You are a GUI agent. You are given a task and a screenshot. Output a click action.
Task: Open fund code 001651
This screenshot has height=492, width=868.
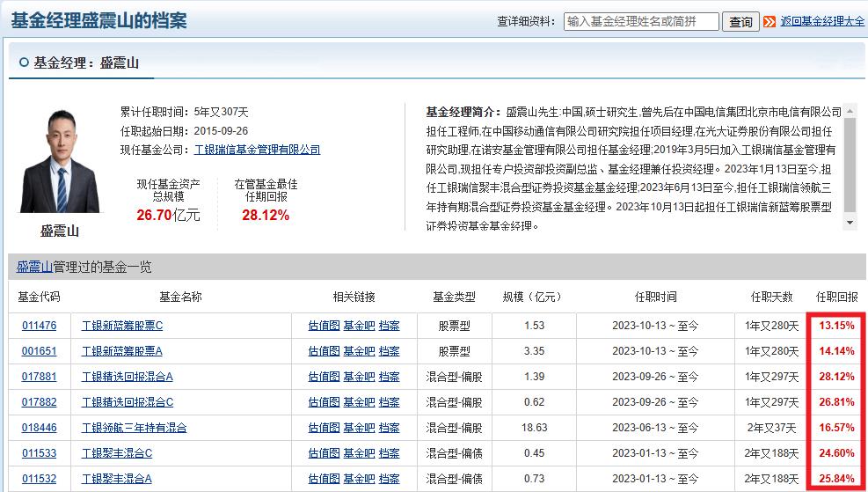pos(40,351)
